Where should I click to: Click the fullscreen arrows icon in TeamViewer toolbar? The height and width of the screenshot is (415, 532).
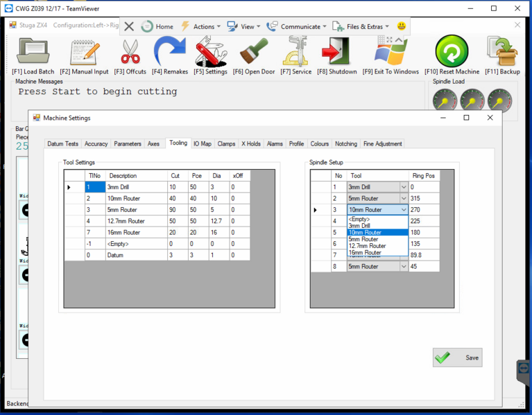click(x=390, y=39)
